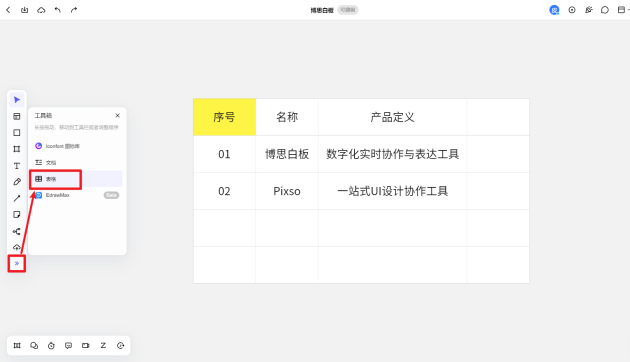The height and width of the screenshot is (362, 630).
Task: Click the cloud sync icon in top bar
Action: click(x=41, y=10)
